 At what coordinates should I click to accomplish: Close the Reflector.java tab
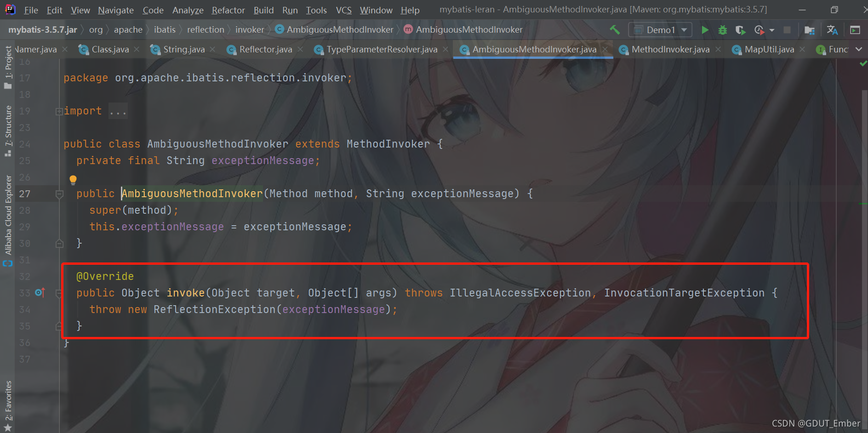300,49
